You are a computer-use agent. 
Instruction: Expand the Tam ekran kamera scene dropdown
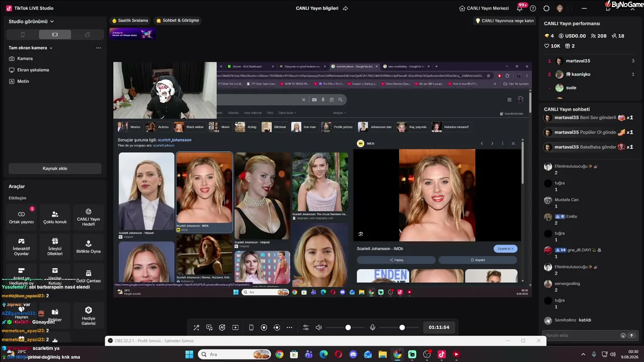pos(31,48)
